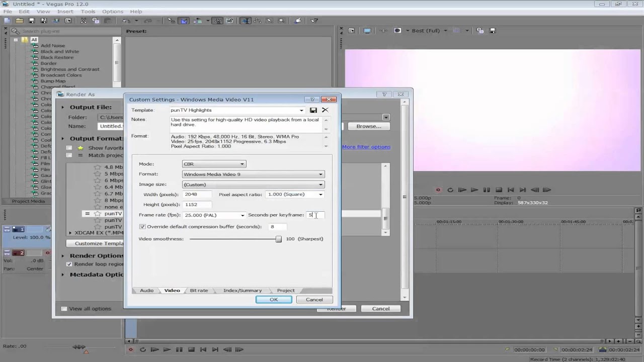Click Play in the preview transport
Image resolution: width=644 pixels, height=362 pixels.
(474, 190)
